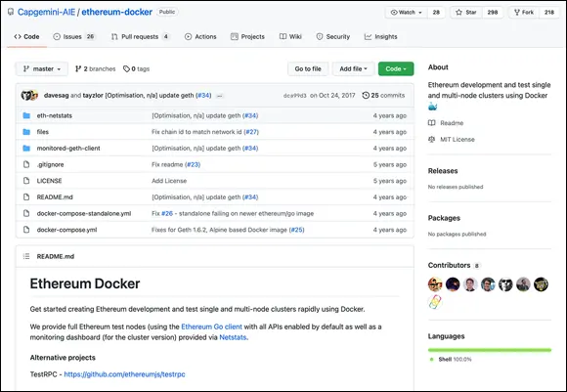Click the book icon beside Readme
This screenshot has height=392, width=567.
(x=432, y=122)
